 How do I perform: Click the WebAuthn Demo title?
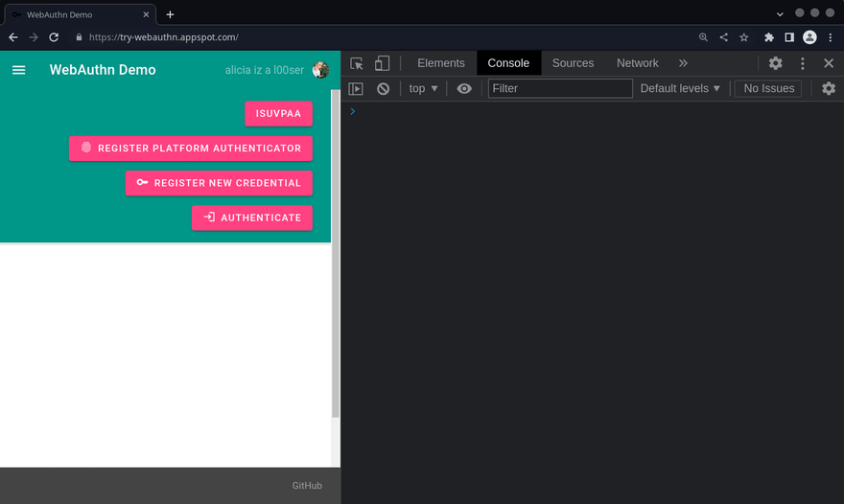coord(103,70)
